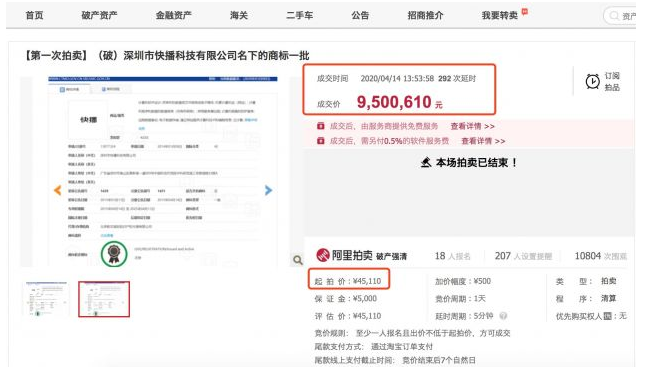Click the icon beside 优先购买权人
Screen dimensions: 653x376
pos(608,316)
